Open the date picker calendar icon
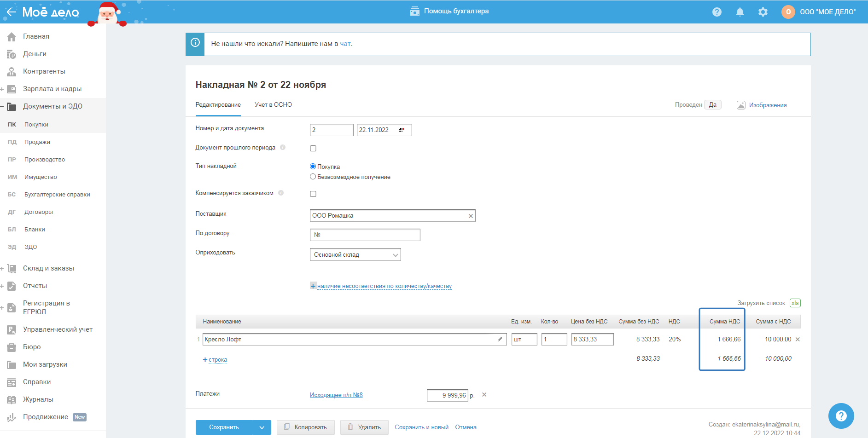Image resolution: width=868 pixels, height=438 pixels. [x=402, y=130]
